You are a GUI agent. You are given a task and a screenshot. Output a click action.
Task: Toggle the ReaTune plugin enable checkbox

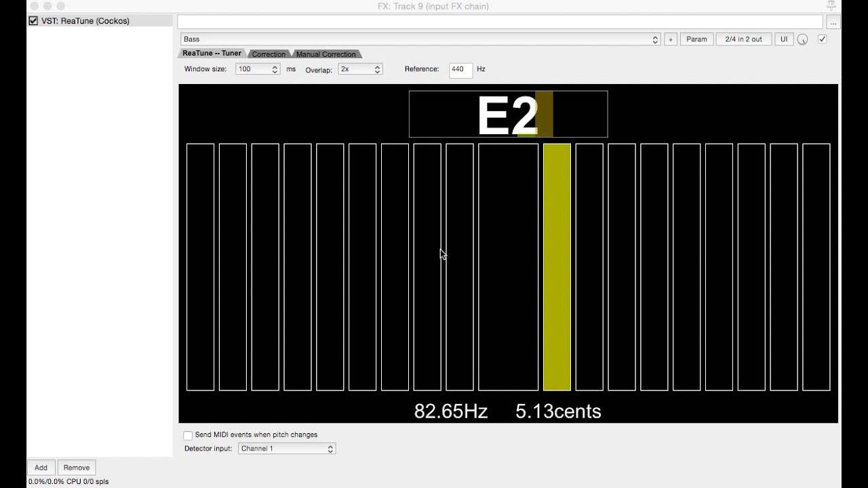pos(33,21)
